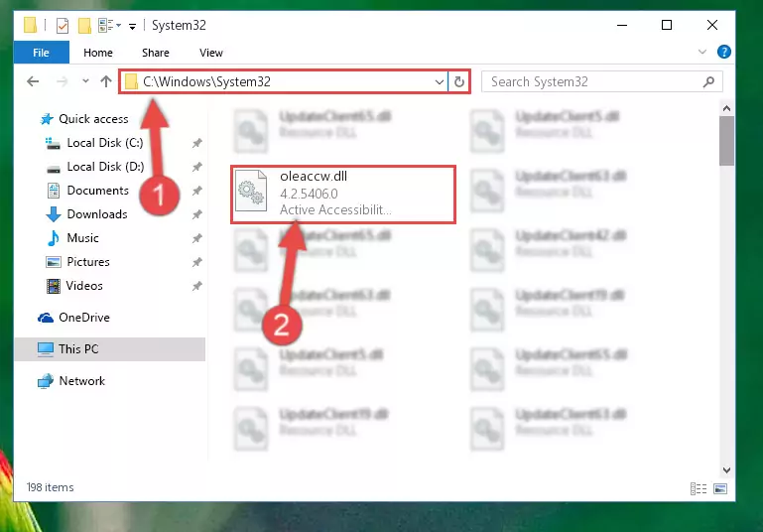Select OneDrive in navigation pane

84,318
